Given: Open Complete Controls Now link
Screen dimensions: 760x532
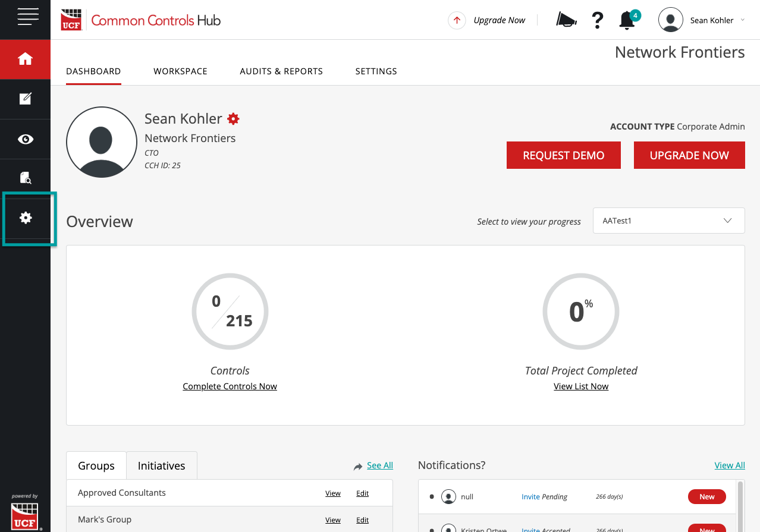Looking at the screenshot, I should tap(230, 386).
